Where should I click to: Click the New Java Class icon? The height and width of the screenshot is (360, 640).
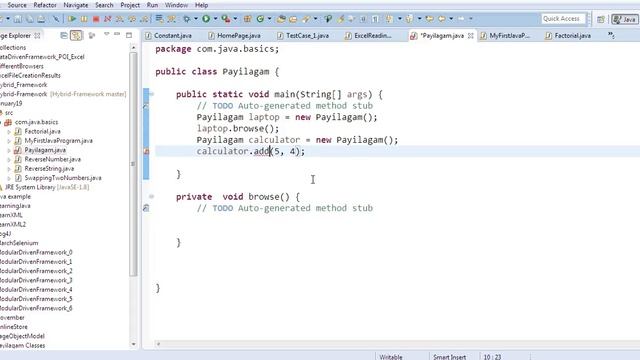click(260, 19)
